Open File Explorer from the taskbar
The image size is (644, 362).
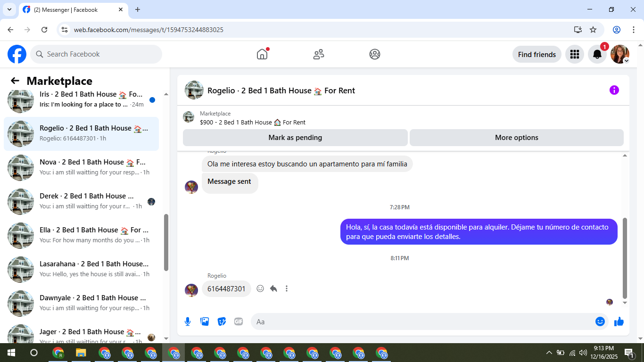click(81, 353)
